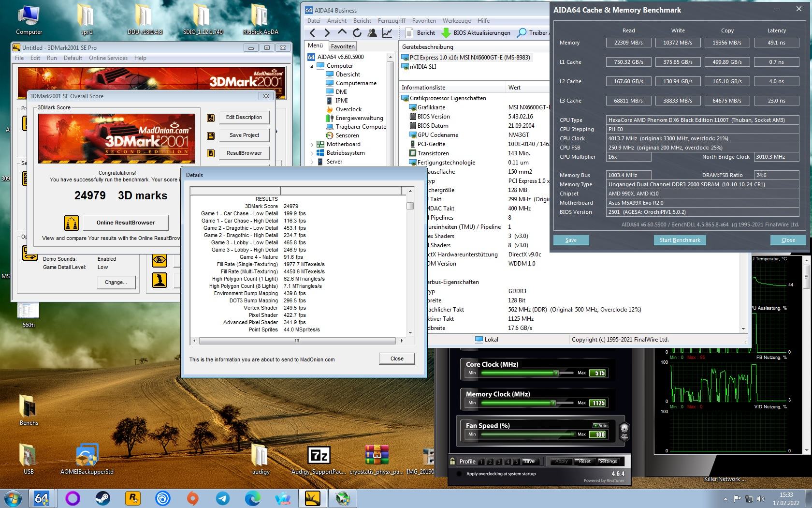Viewport: 812px width, 508px height.
Task: Open the Datei menu in AIDA64
Action: [x=314, y=21]
